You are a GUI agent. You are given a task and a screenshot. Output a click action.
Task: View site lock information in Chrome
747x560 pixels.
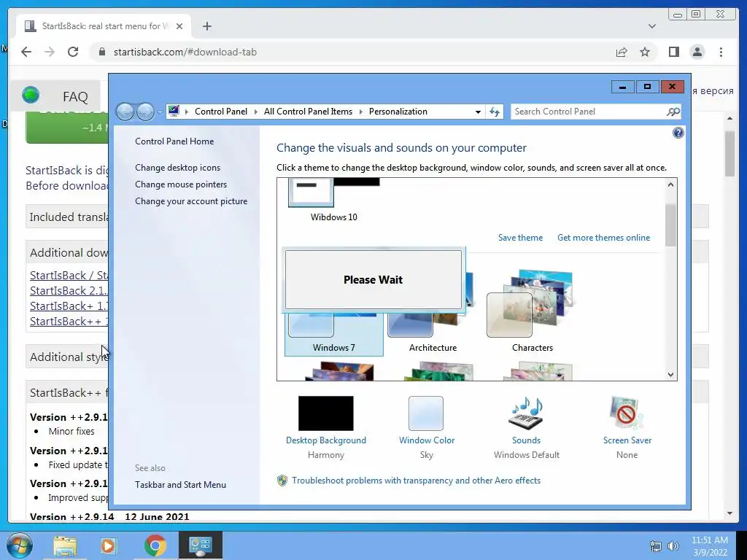101,52
